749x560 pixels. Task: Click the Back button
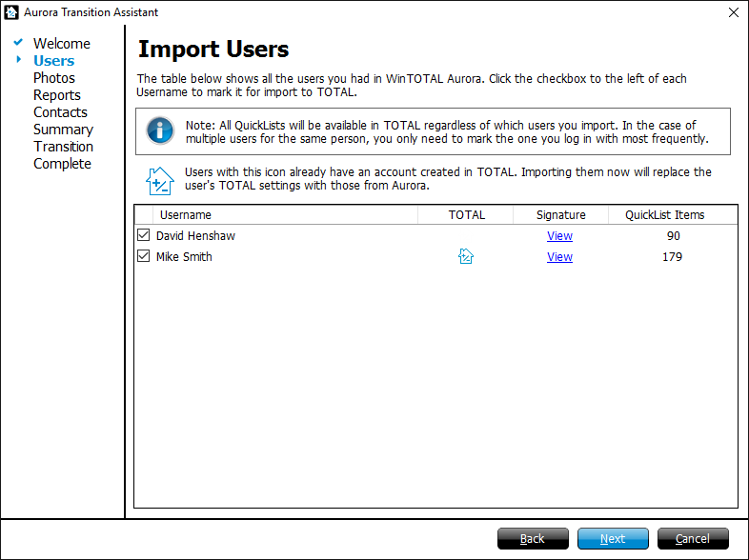[533, 538]
